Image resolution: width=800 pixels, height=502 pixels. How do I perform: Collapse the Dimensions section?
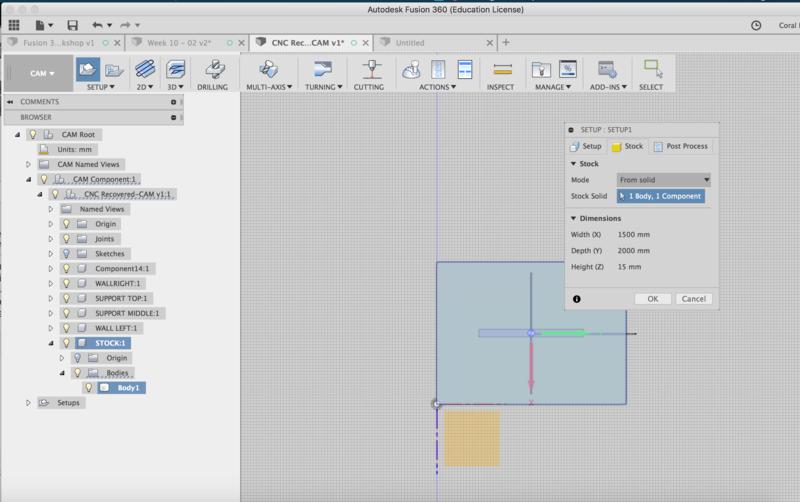(573, 218)
